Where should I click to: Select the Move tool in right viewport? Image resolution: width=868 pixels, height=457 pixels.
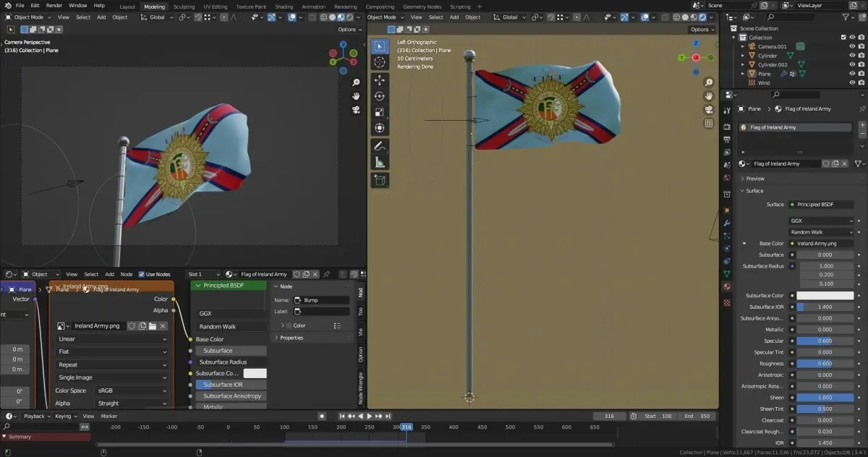click(x=380, y=80)
